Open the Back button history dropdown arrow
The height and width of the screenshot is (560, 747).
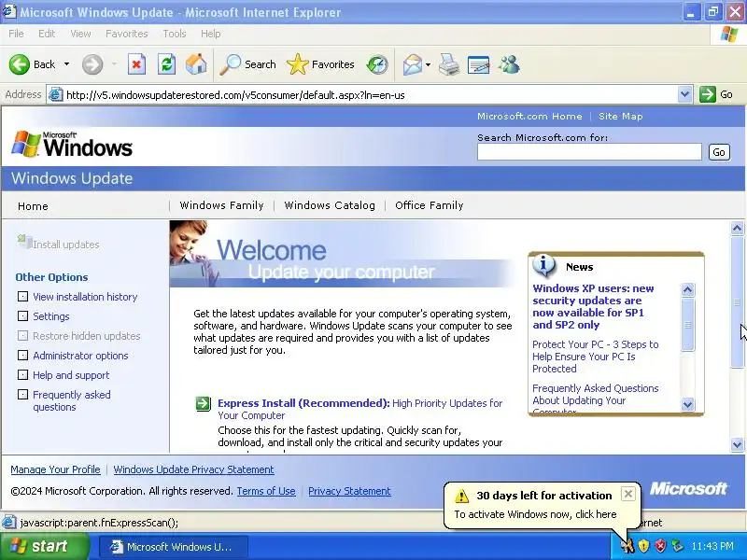(66, 64)
